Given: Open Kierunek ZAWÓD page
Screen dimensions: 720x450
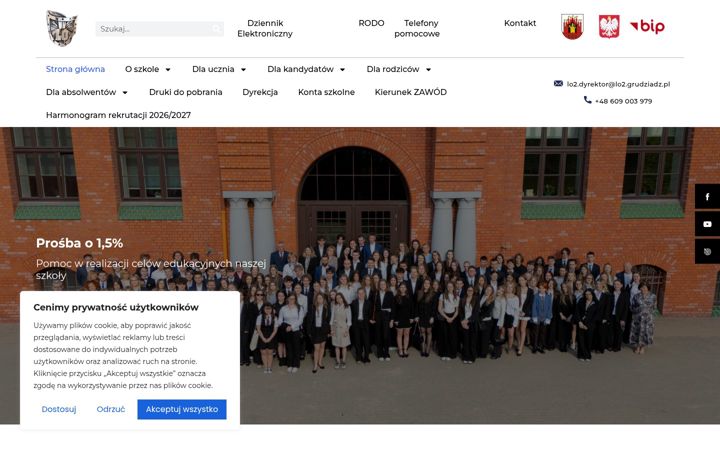Looking at the screenshot, I should coord(411,92).
